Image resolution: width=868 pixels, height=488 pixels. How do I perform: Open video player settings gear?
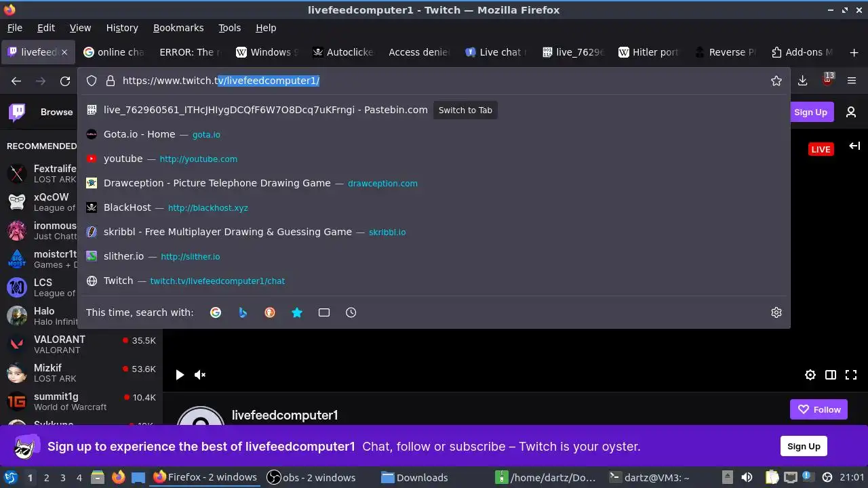810,375
